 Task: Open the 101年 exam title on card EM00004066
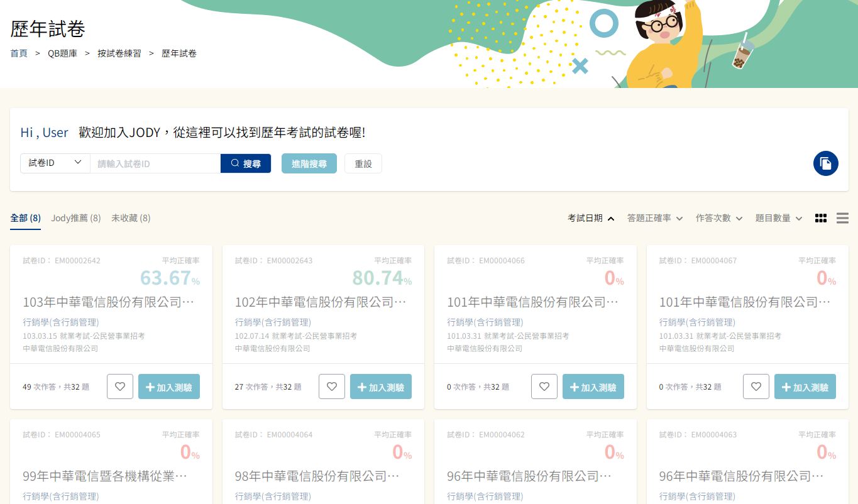pyautogui.click(x=533, y=302)
